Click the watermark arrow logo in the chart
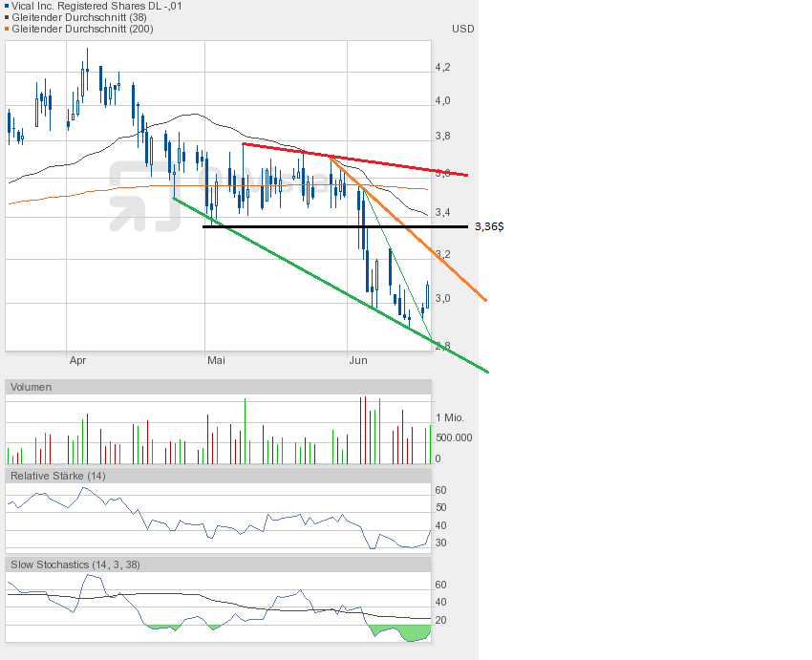This screenshot has height=660, width=812. [x=145, y=197]
